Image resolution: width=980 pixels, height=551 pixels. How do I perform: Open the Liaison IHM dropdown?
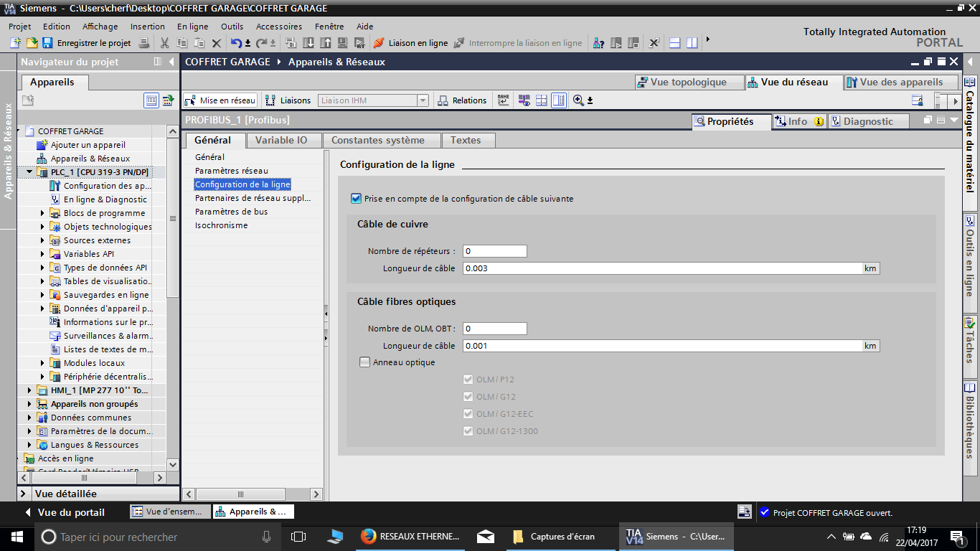pos(423,100)
